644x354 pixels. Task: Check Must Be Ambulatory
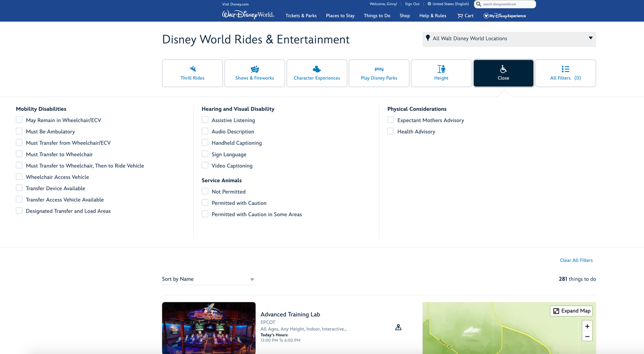[19, 131]
